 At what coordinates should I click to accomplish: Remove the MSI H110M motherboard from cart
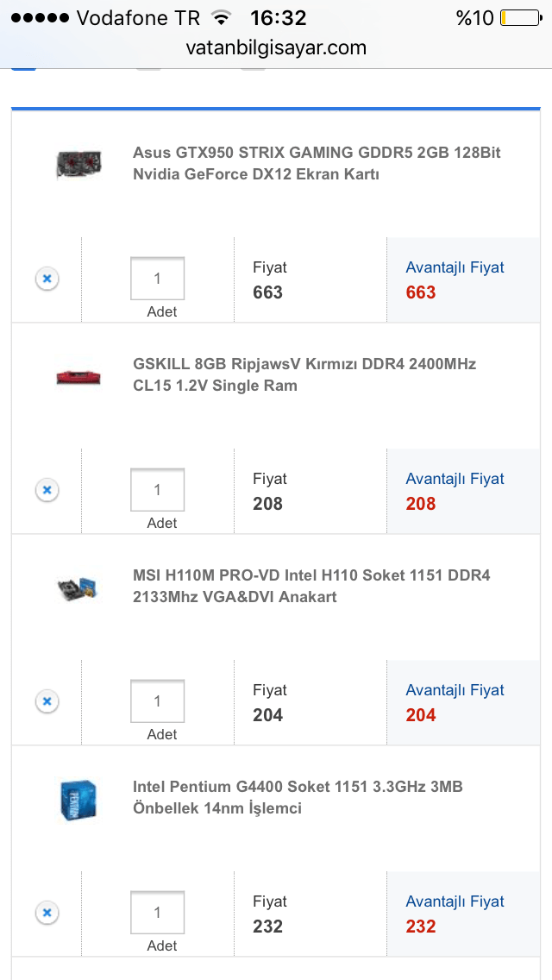(47, 701)
